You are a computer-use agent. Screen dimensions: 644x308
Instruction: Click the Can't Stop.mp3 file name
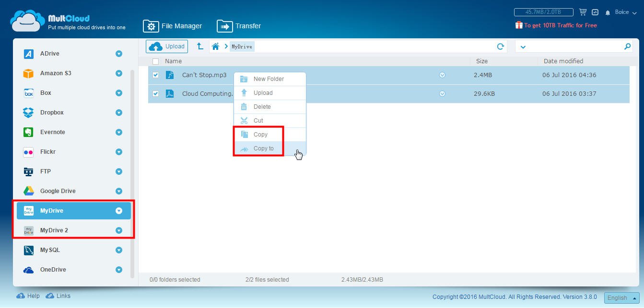pyautogui.click(x=204, y=75)
